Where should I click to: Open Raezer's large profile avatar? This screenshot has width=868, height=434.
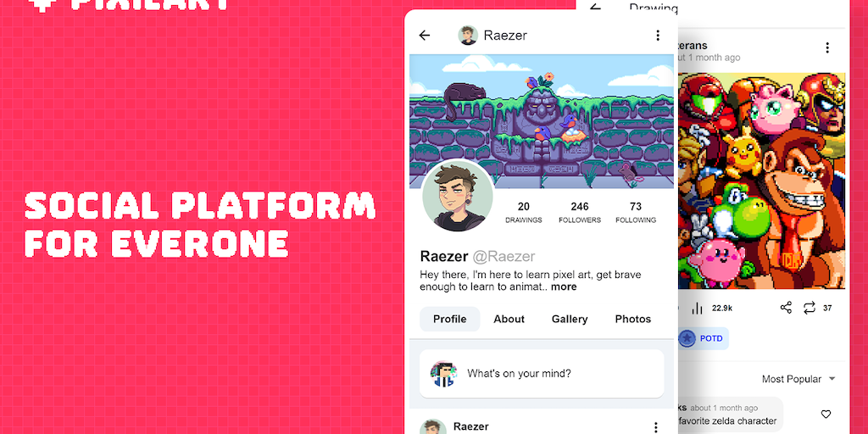[458, 196]
